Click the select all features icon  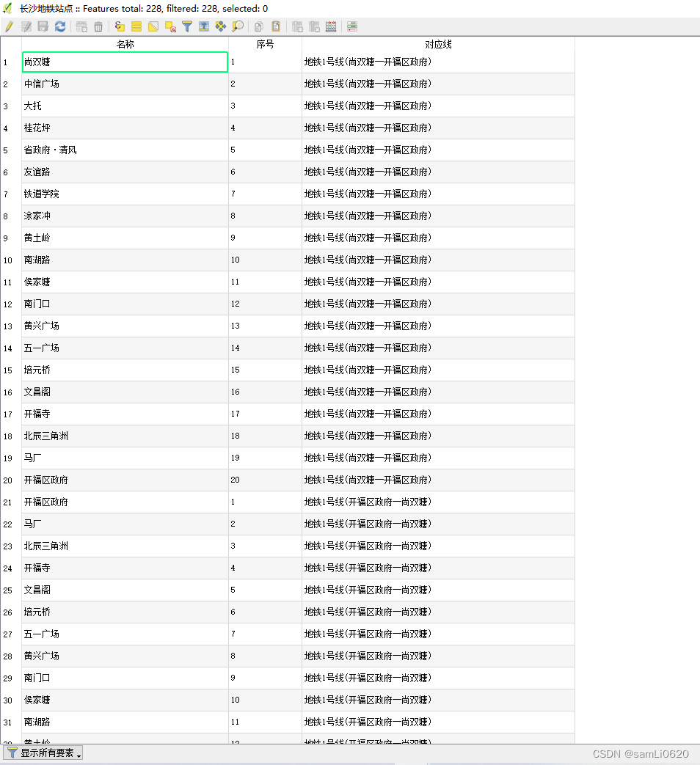136,27
